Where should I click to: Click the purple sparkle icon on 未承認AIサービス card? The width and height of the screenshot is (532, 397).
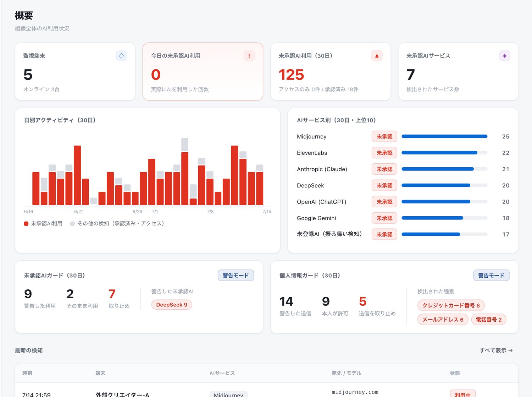[504, 56]
